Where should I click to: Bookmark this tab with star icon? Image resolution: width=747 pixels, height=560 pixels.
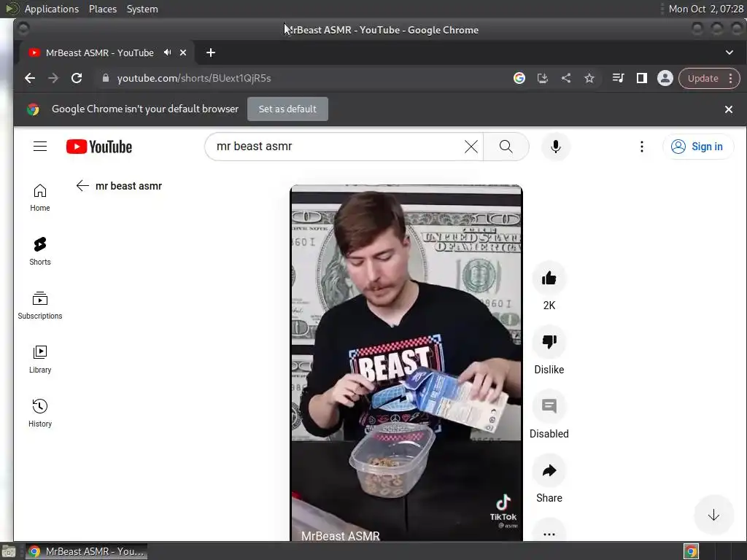pos(589,78)
